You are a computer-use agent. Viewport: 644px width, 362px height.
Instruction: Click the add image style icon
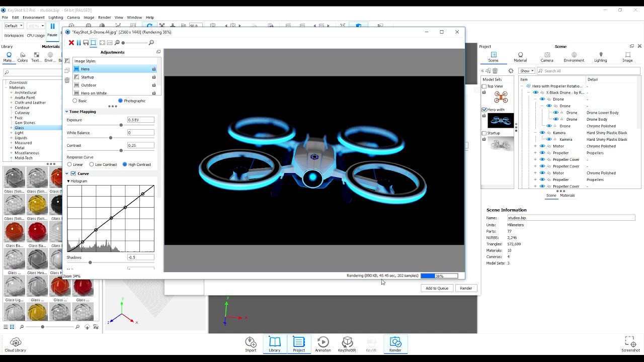(67, 61)
